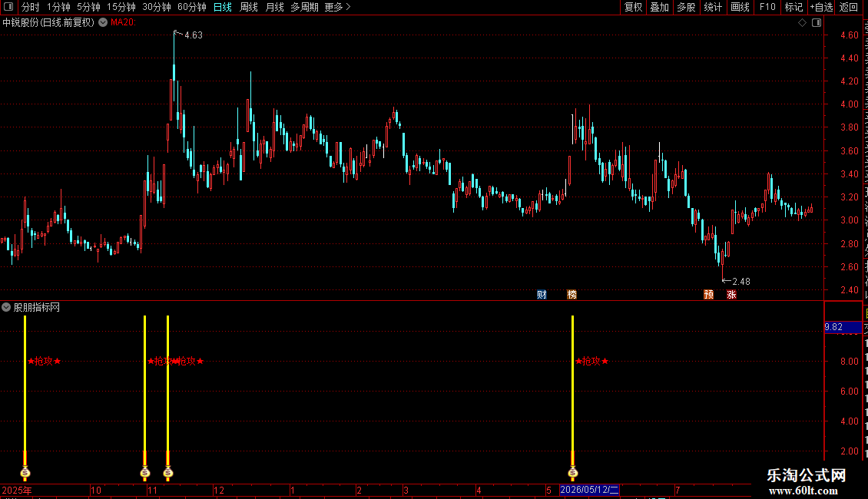Click the second gold coin signal icon
The width and height of the screenshot is (868, 499).
click(x=145, y=472)
